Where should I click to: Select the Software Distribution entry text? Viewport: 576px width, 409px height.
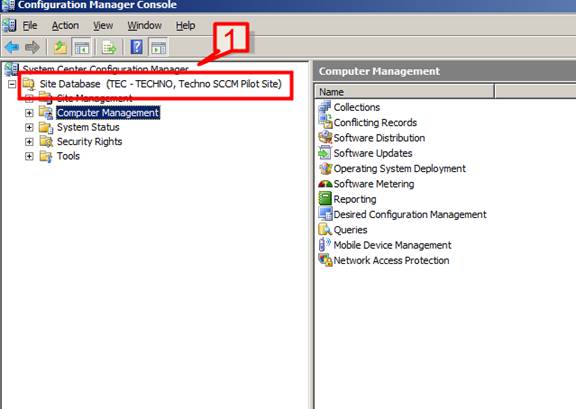(379, 138)
